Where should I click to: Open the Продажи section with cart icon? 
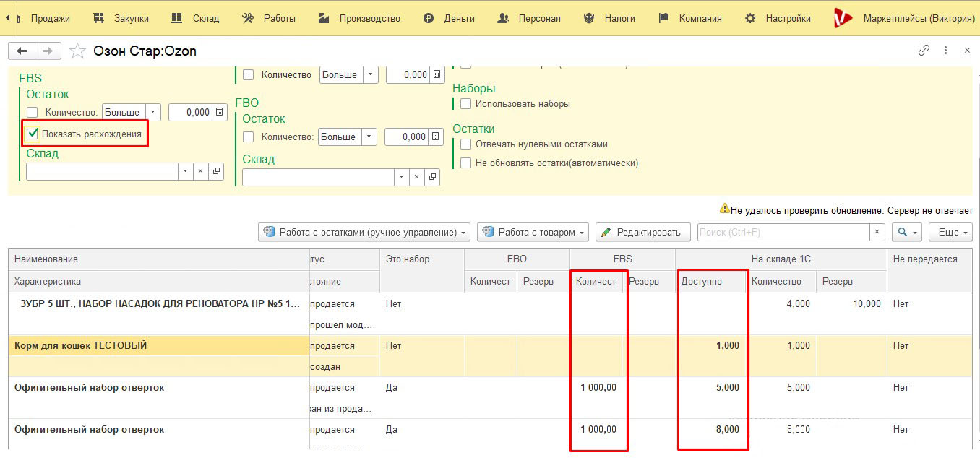click(43, 18)
